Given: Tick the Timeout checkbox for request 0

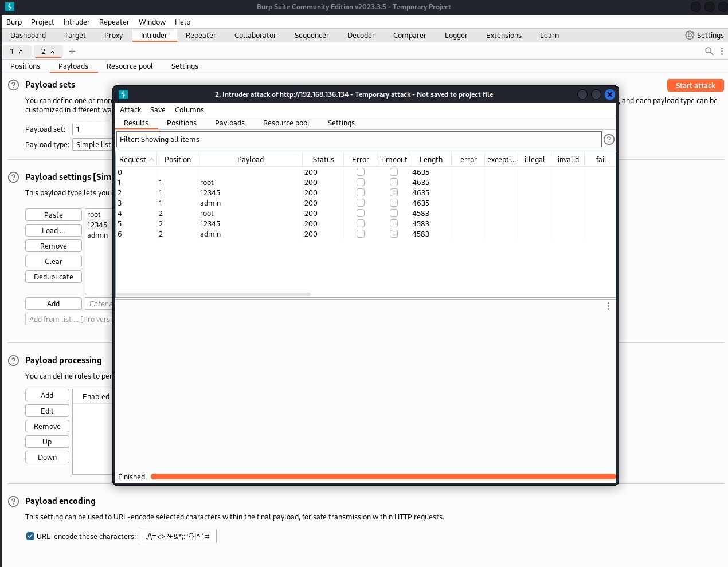Looking at the screenshot, I should tap(394, 172).
